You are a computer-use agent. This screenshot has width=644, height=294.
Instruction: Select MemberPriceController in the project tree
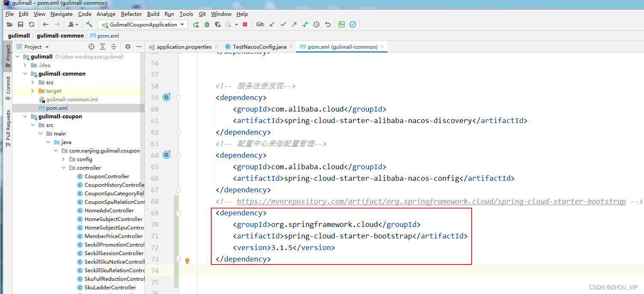[x=114, y=236]
